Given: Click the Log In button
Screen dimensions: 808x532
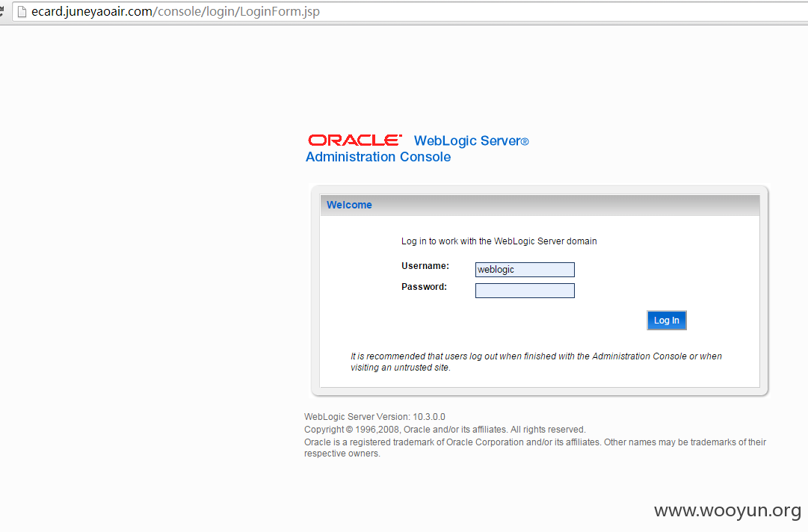Looking at the screenshot, I should (x=666, y=321).
